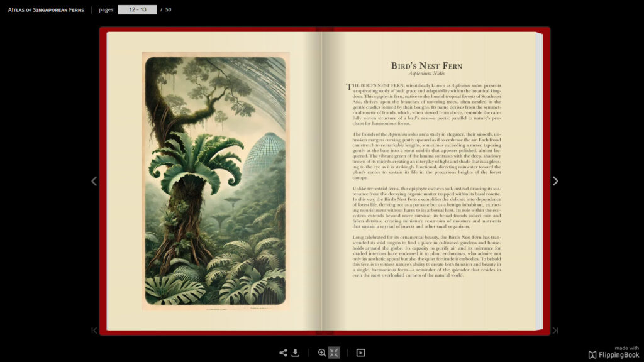The image size is (644, 362).
Task: Go to the next page
Action: (x=555, y=181)
